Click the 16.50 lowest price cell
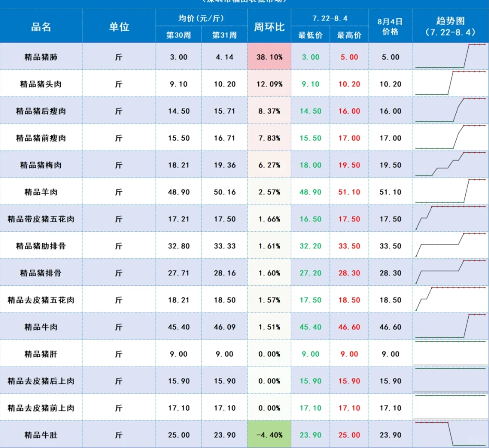 pyautogui.click(x=311, y=219)
